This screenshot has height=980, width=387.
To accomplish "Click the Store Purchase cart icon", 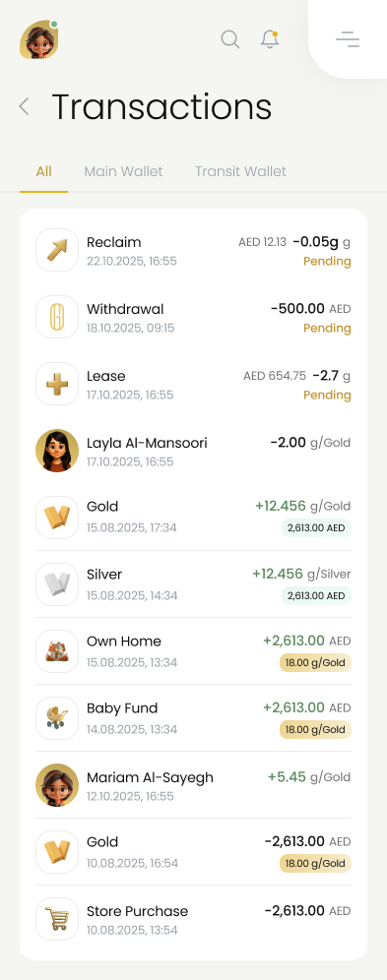I will tap(57, 919).
